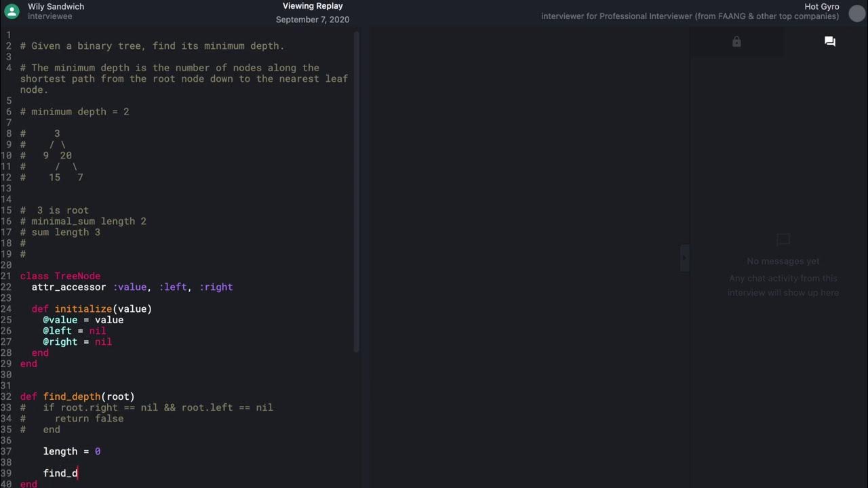Viewport: 868px width, 488px height.
Task: Click the '@left = nil' line
Action: tap(75, 331)
